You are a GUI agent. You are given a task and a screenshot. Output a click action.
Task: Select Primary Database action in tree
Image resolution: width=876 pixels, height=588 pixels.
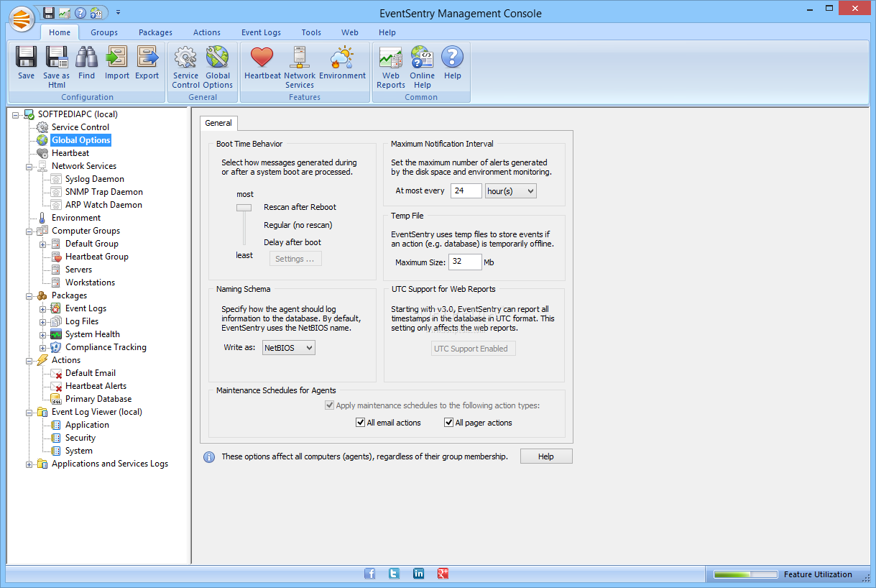(98, 399)
